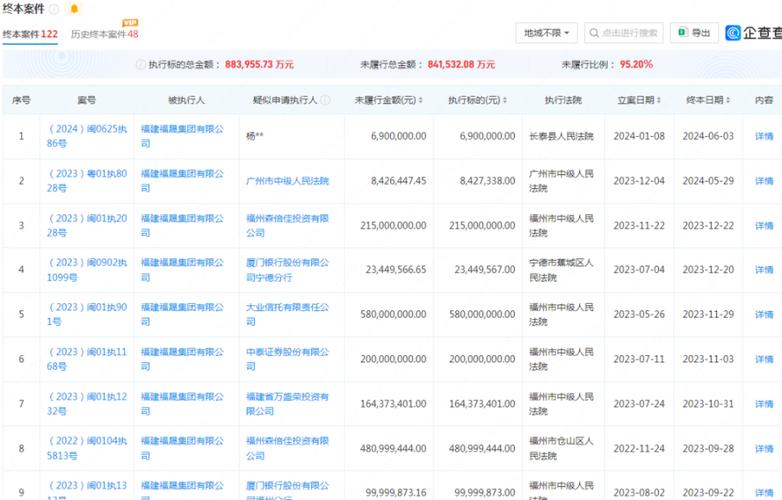The height and width of the screenshot is (500, 782).
Task: Open 福建省万盛荣投资有限公司 link
Action: 287,404
